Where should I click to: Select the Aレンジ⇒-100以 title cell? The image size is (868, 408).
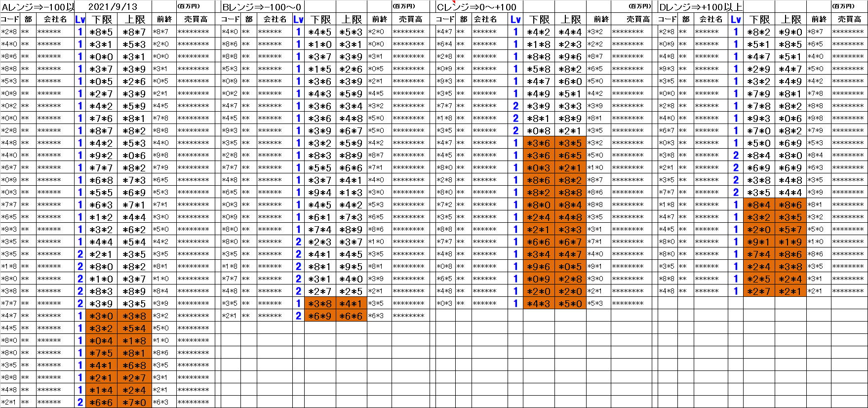[x=38, y=6]
